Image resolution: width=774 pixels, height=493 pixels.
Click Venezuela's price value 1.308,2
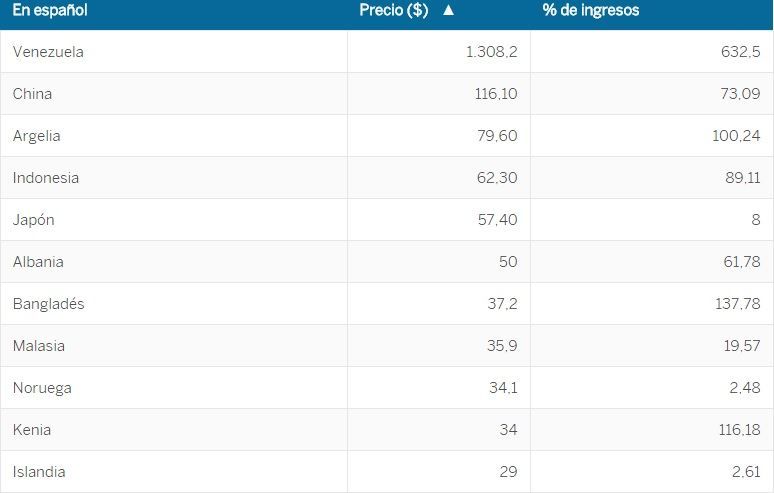492,52
